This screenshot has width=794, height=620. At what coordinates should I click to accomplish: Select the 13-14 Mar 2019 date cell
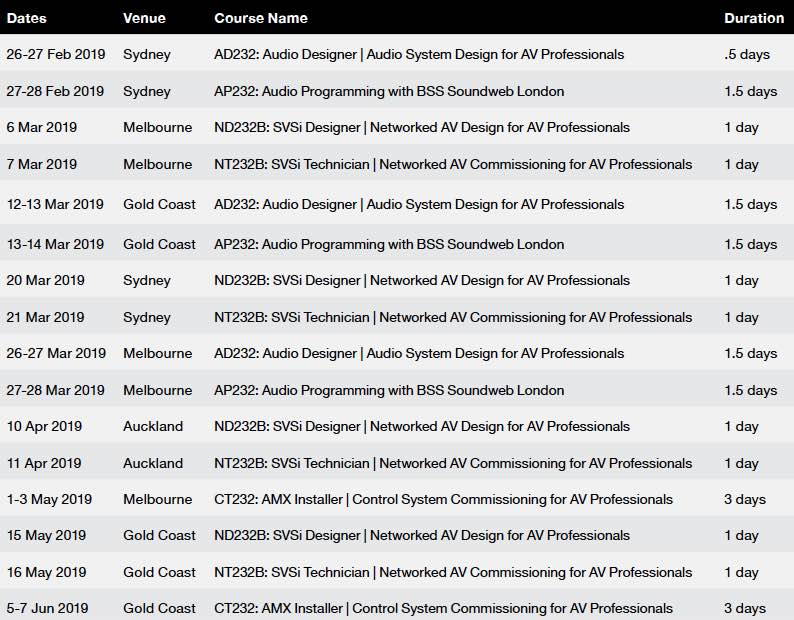point(55,244)
